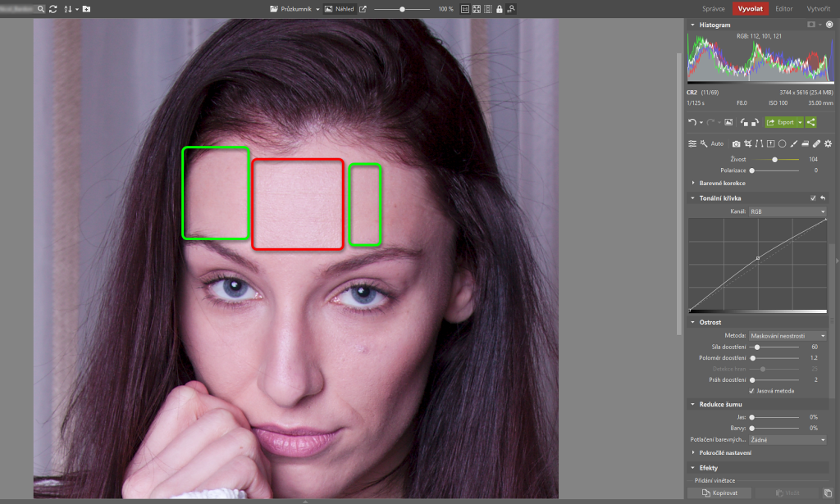Click the green Export button

coord(781,122)
